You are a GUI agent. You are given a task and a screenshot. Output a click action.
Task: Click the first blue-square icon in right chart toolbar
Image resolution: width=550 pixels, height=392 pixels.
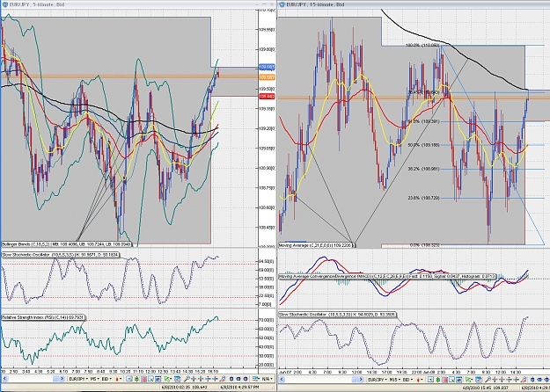pyautogui.click(x=430, y=380)
